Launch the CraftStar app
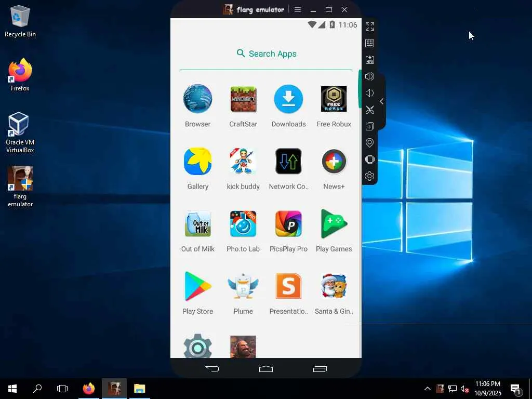532x399 pixels. [243, 99]
